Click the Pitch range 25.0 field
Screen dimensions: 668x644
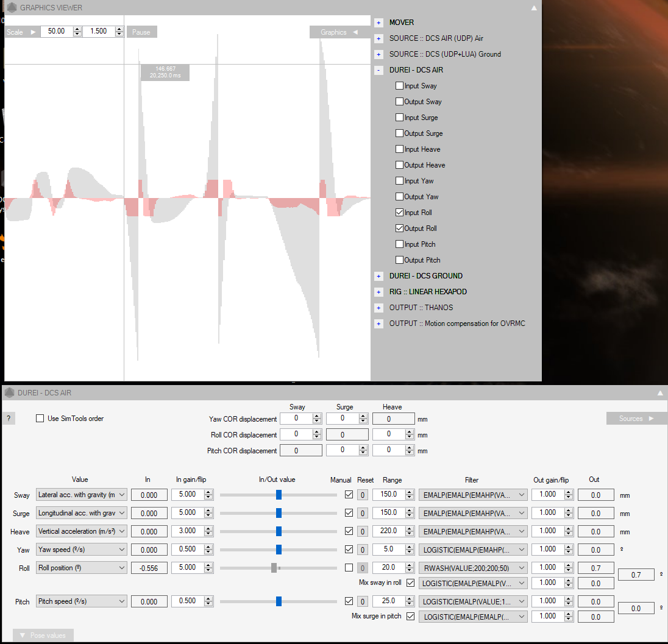(x=388, y=601)
